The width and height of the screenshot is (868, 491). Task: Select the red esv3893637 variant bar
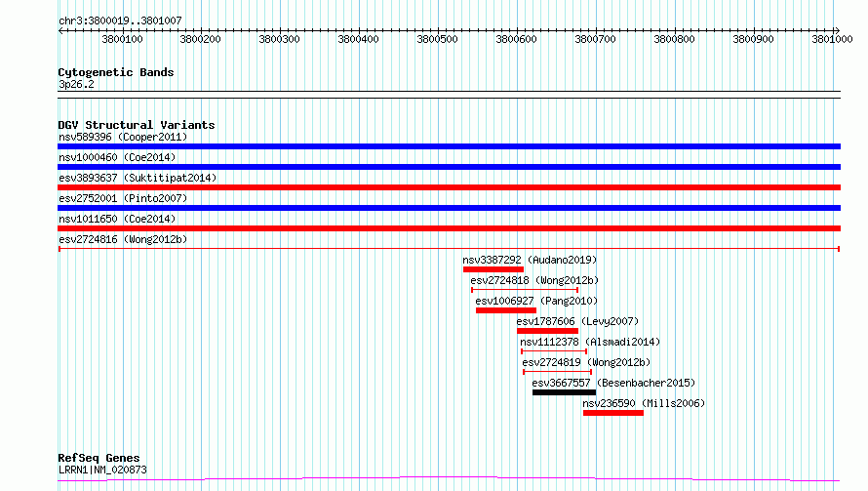(449, 187)
